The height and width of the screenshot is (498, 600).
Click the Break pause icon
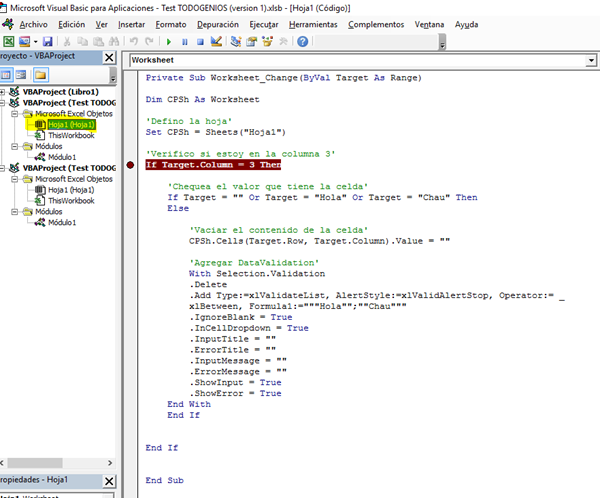[185, 42]
